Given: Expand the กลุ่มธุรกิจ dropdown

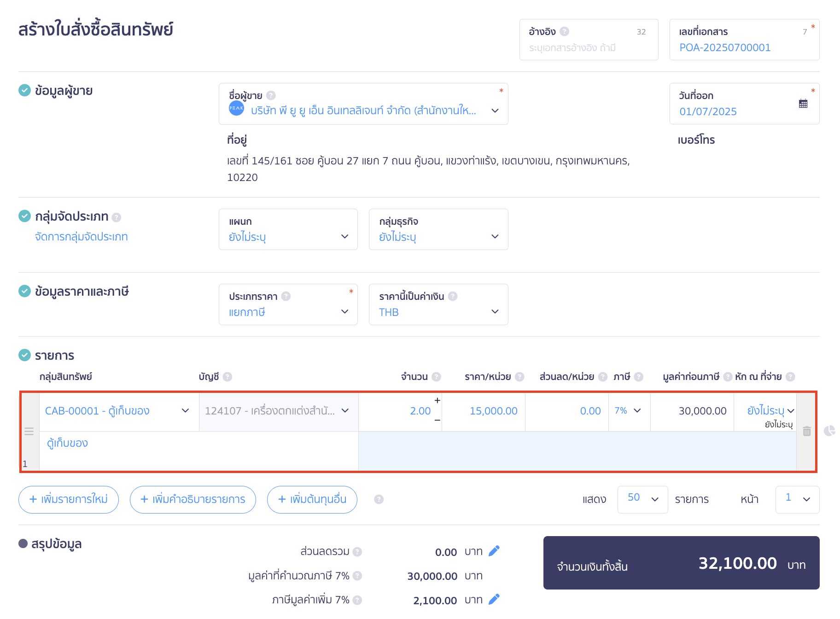Looking at the screenshot, I should click(x=438, y=229).
